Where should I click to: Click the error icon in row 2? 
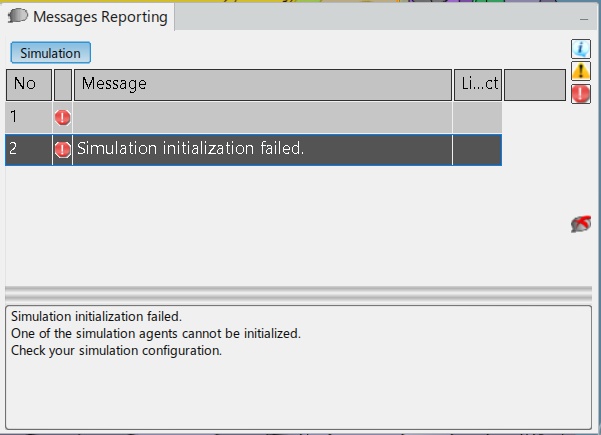(x=62, y=149)
